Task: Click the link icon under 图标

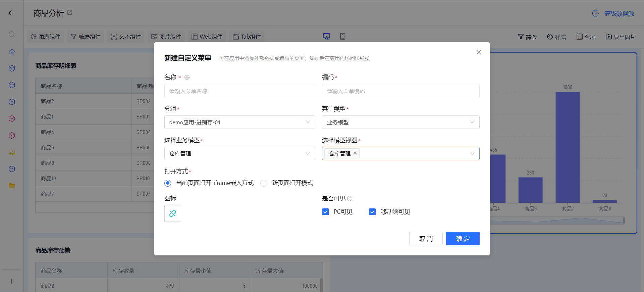Action: click(x=173, y=213)
